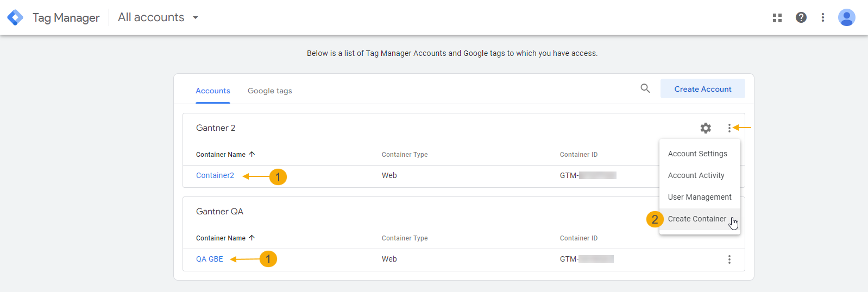The width and height of the screenshot is (868, 292).
Task: Click the Web type cell for Container2
Action: [389, 175]
